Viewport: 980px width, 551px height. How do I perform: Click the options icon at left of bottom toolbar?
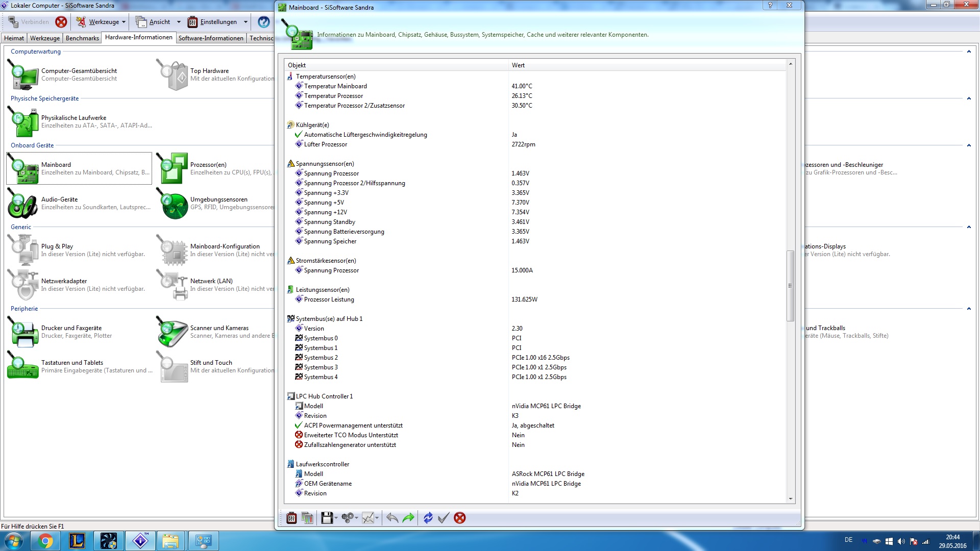click(x=291, y=518)
